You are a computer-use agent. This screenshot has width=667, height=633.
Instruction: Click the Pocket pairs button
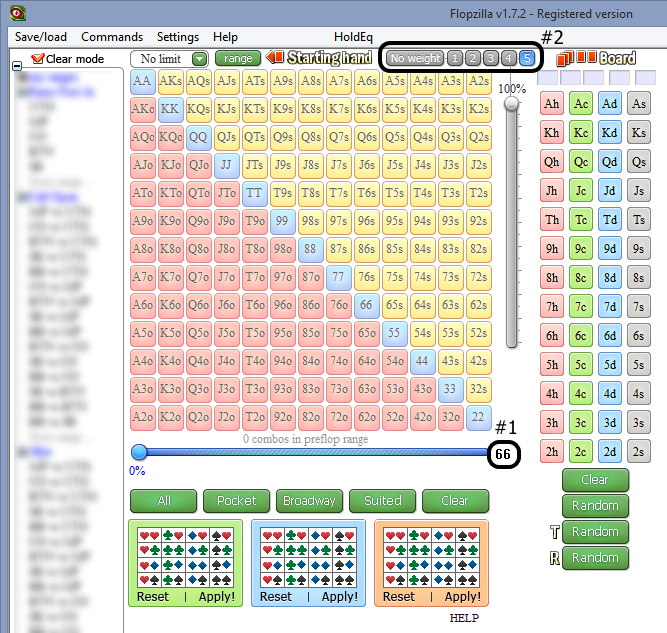(237, 501)
